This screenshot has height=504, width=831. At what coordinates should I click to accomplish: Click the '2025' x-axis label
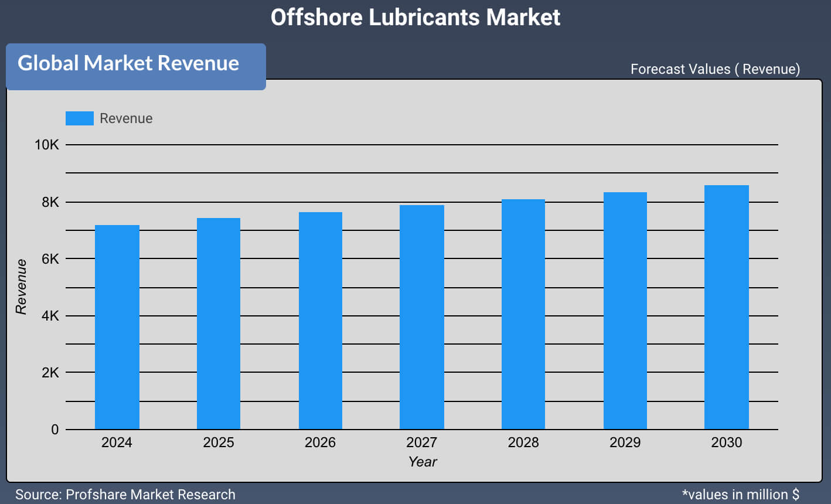click(x=219, y=442)
